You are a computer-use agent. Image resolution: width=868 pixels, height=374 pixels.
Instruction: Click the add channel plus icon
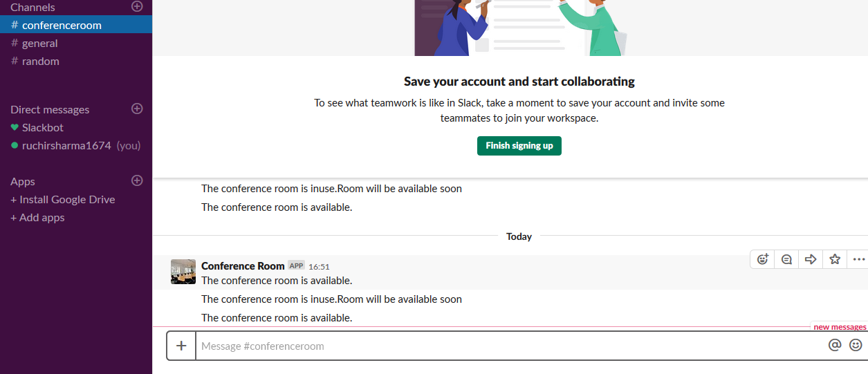(137, 7)
